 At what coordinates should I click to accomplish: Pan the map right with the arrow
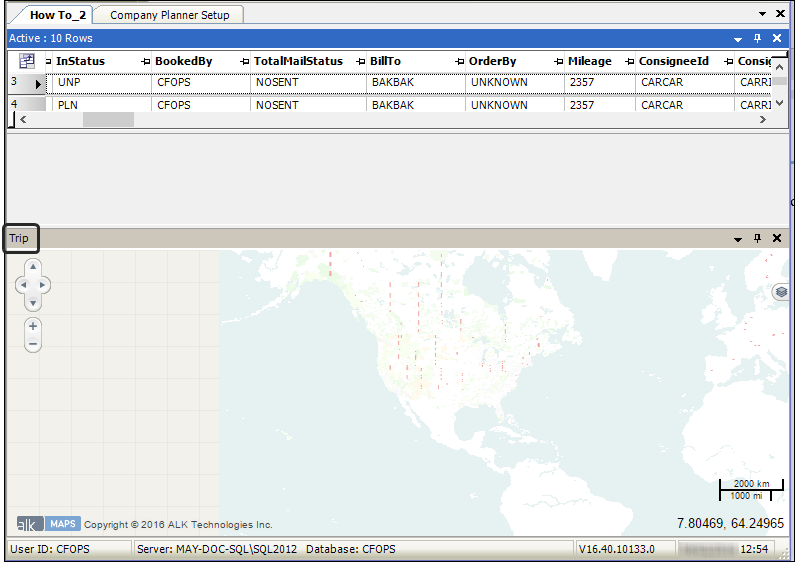click(45, 285)
